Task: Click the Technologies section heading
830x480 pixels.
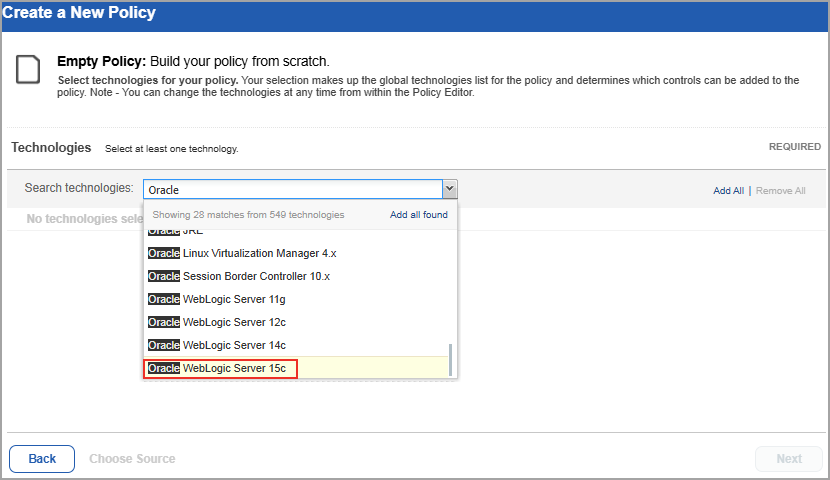Action: pyautogui.click(x=51, y=148)
